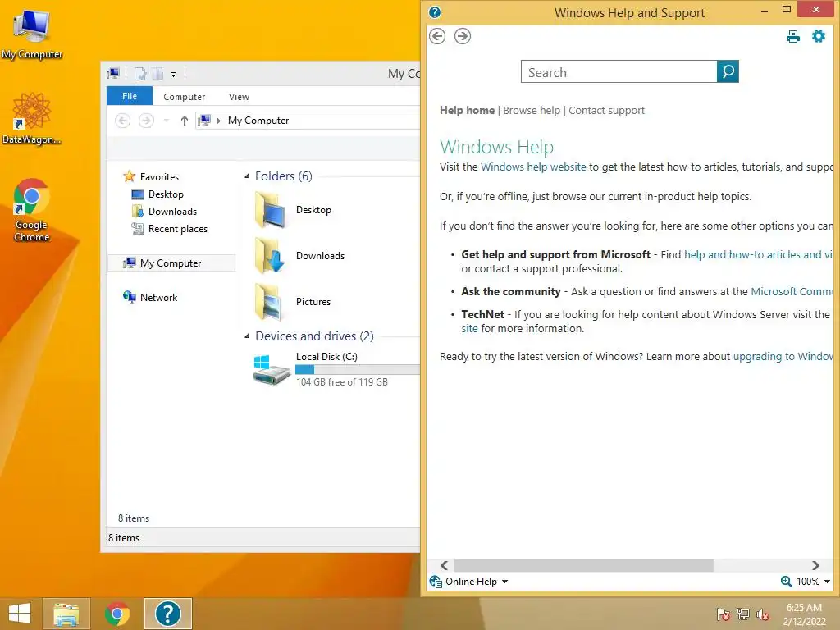The width and height of the screenshot is (840, 630).
Task: Launch Google Chrome from desktop shortcut
Action: pos(31,210)
